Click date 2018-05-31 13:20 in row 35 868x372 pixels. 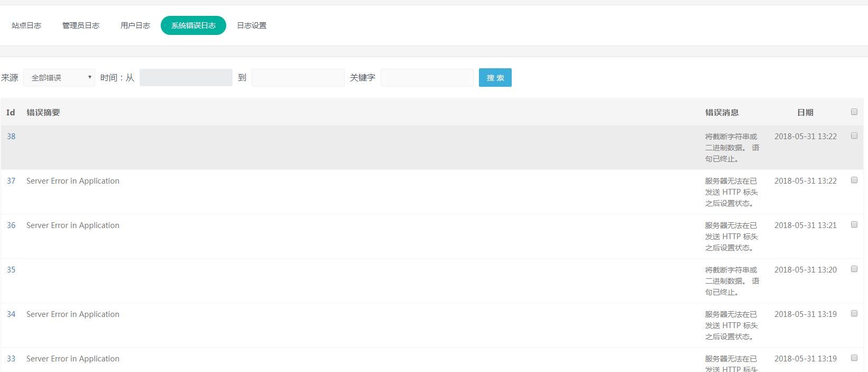coord(806,270)
